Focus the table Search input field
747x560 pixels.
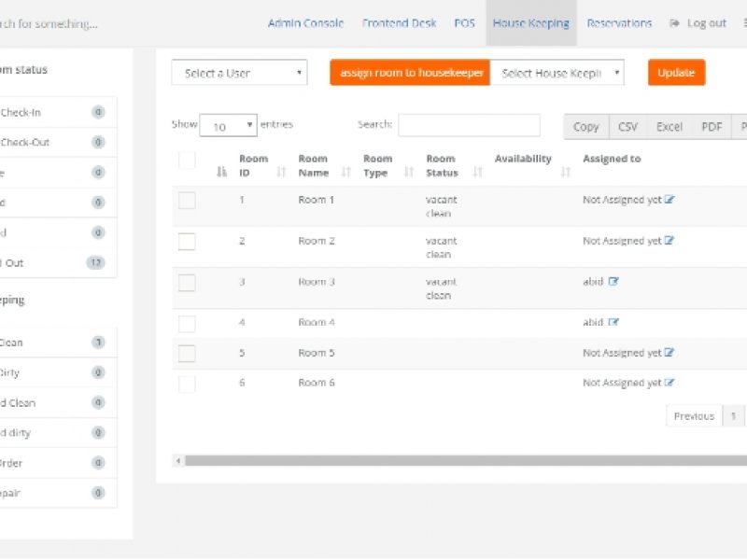coord(469,125)
